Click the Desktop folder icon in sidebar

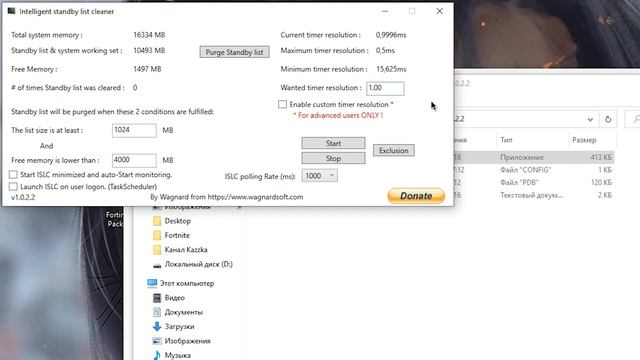click(x=157, y=221)
